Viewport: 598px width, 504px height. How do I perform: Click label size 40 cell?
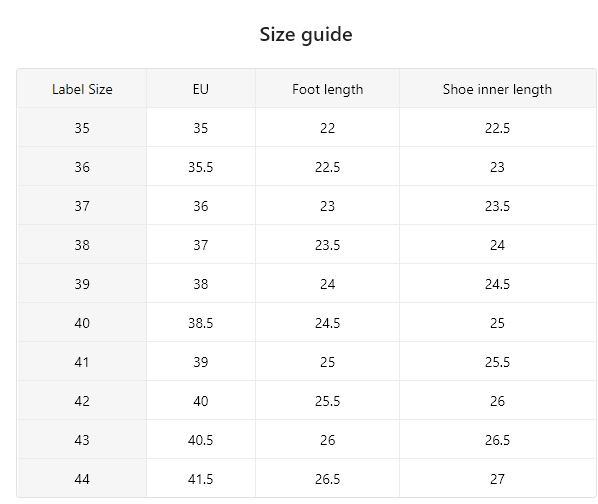[x=82, y=323]
